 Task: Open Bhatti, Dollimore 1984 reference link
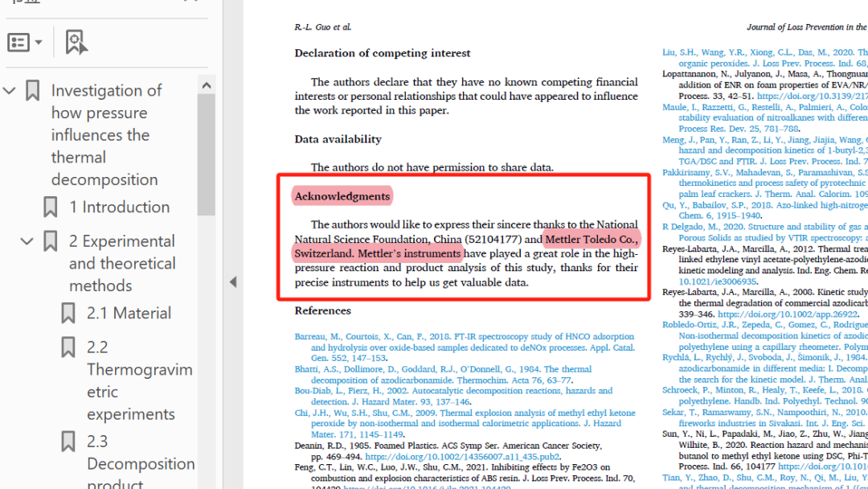[x=443, y=374]
